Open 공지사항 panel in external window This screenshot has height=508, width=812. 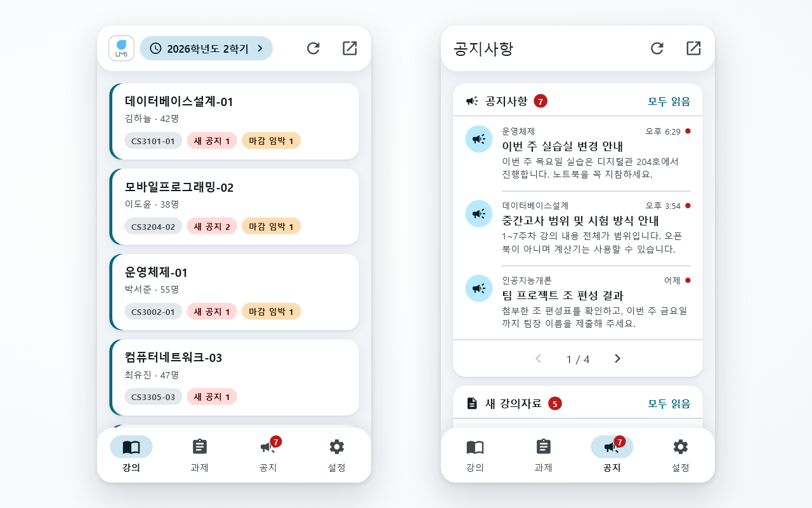point(693,48)
